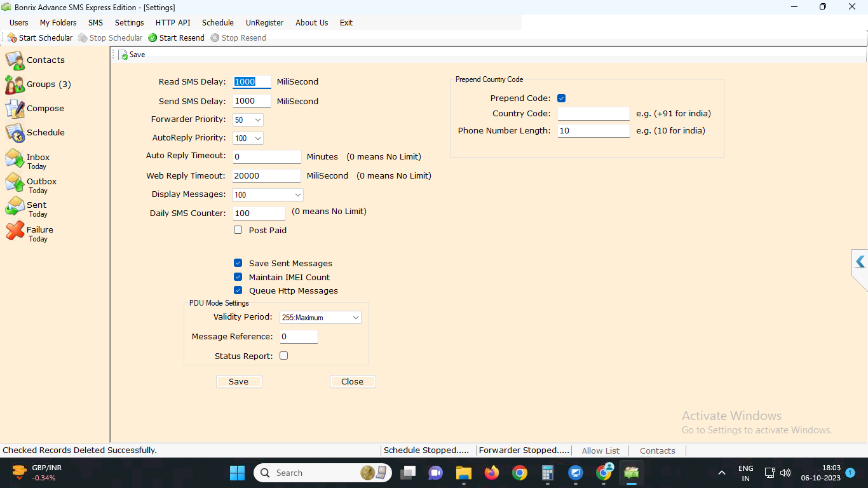Screen dimensions: 868x488
Task: Click the Daily SMS Counter field
Action: pos(259,213)
